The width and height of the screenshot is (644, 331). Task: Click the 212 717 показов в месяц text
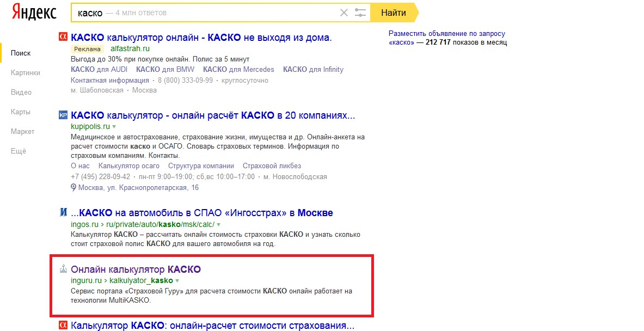(466, 42)
